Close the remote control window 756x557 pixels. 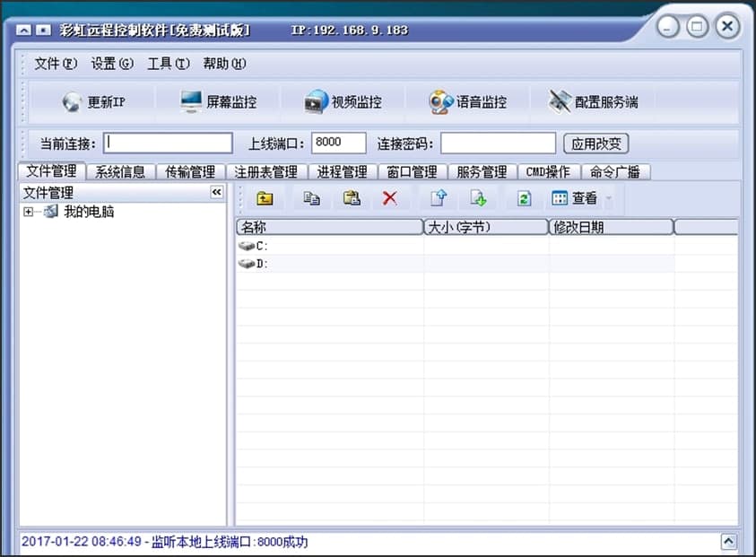[727, 26]
